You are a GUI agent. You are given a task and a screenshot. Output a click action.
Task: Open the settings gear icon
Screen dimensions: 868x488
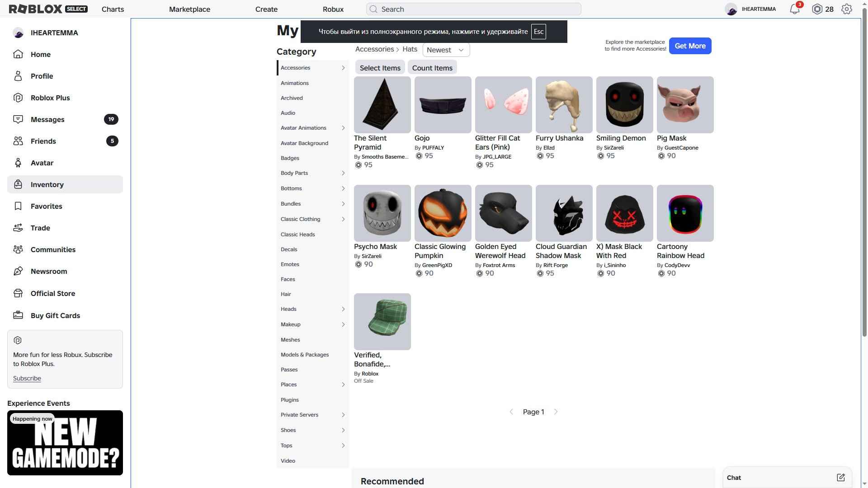tap(847, 9)
